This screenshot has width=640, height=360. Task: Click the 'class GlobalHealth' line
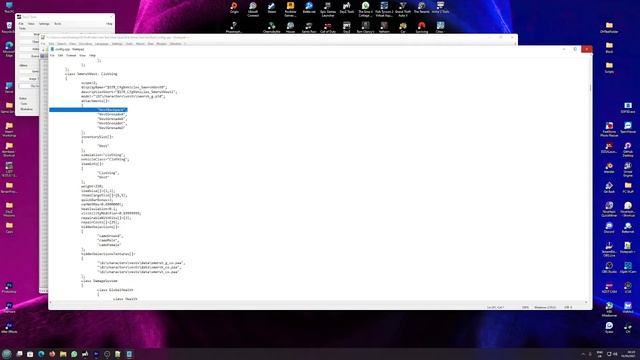pyautogui.click(x=115, y=290)
